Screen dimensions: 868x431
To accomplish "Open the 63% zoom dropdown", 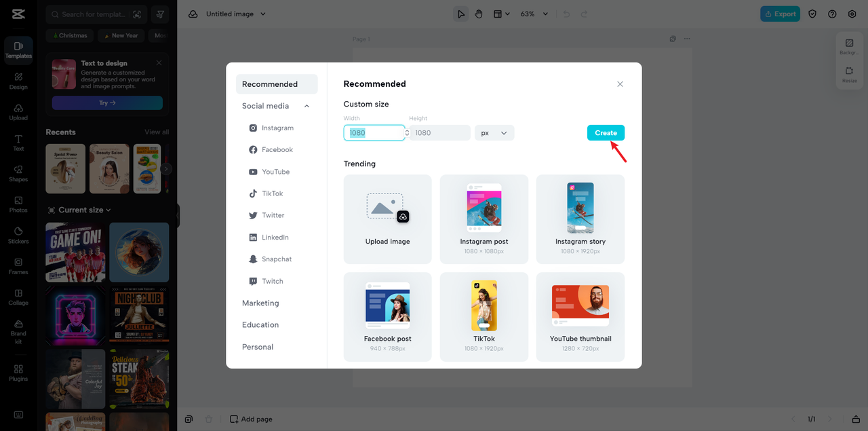I will tap(534, 14).
